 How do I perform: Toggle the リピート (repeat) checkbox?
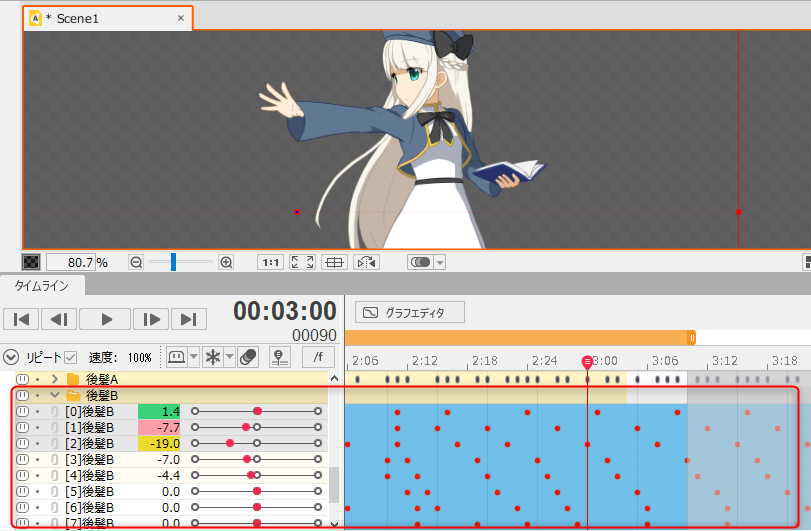[71, 357]
